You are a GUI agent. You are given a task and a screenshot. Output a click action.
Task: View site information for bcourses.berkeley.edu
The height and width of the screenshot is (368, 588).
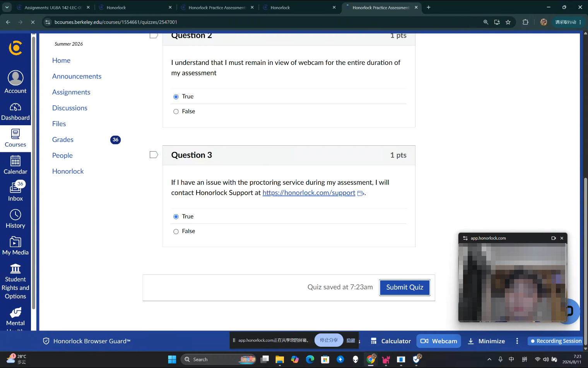click(48, 22)
